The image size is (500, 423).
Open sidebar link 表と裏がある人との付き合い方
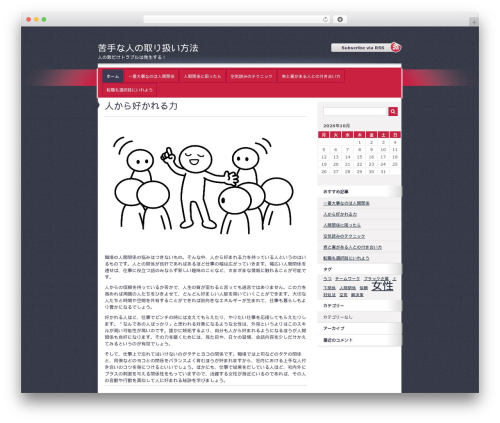[352, 247]
